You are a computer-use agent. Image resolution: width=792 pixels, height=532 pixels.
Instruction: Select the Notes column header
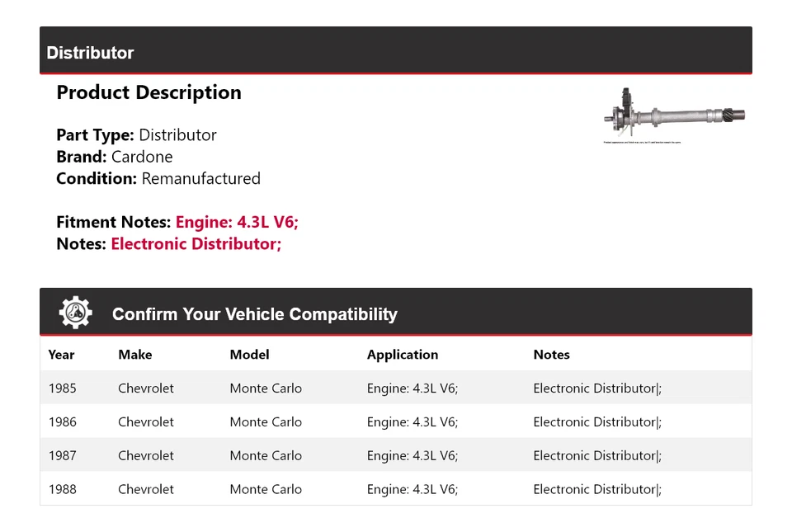tap(551, 355)
